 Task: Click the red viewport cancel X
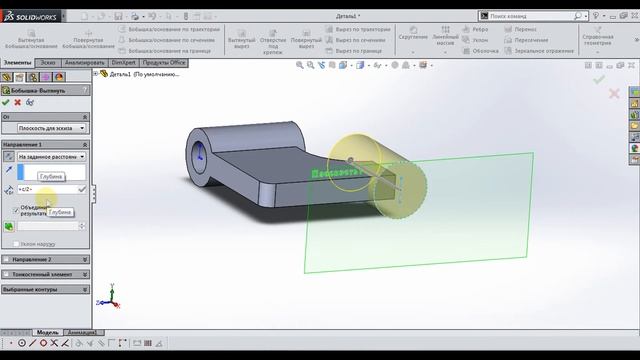tap(614, 94)
